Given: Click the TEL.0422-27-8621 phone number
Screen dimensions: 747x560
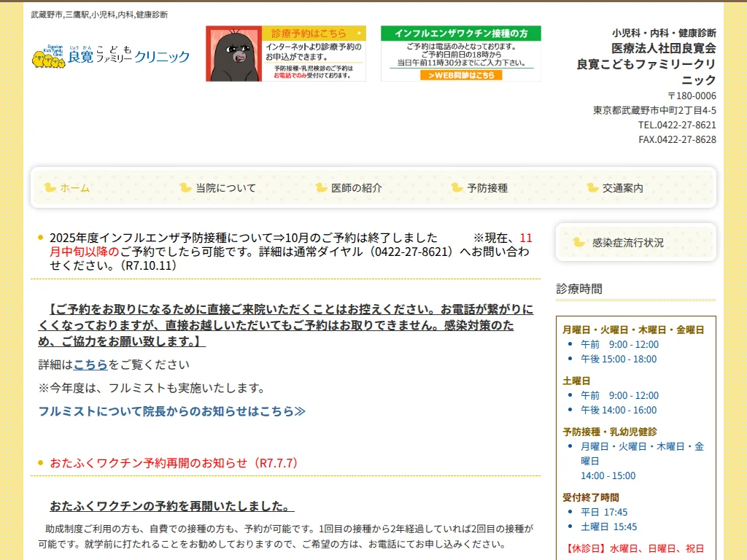Looking at the screenshot, I should (x=677, y=125).
